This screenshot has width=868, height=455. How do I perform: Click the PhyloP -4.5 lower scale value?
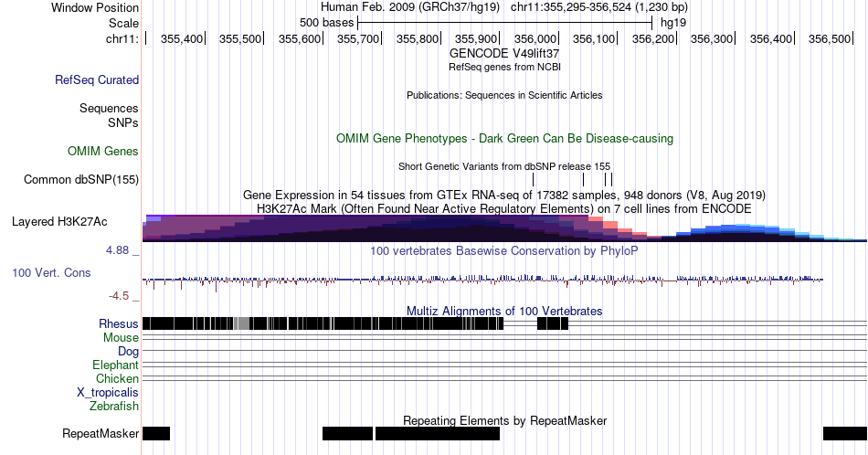[119, 296]
